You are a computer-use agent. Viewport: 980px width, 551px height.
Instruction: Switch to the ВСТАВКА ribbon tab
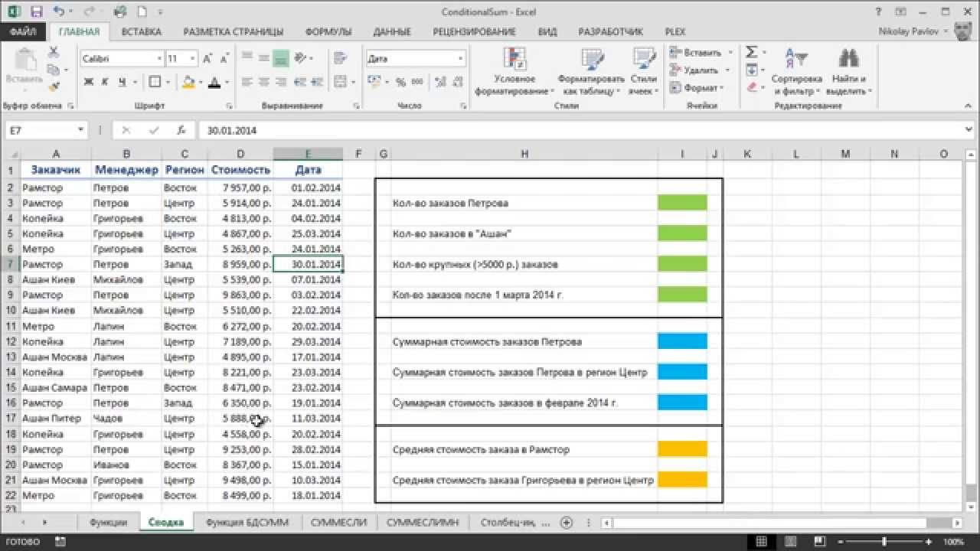141,31
